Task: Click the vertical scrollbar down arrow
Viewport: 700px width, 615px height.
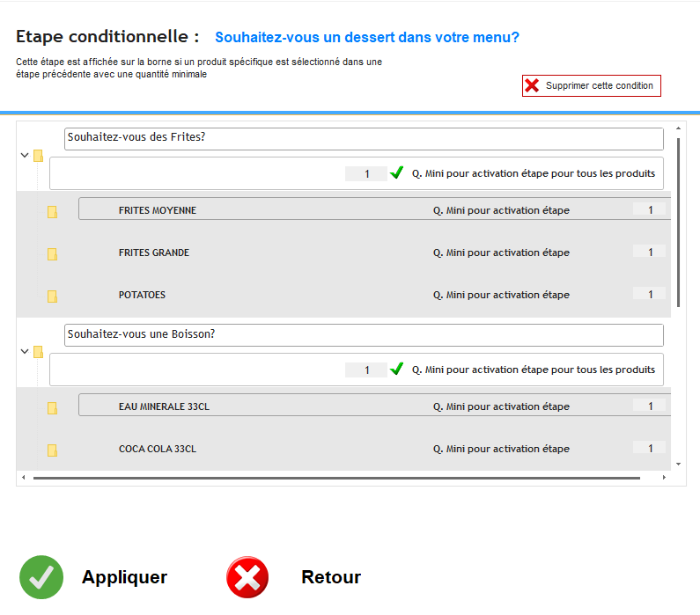Action: click(x=678, y=464)
